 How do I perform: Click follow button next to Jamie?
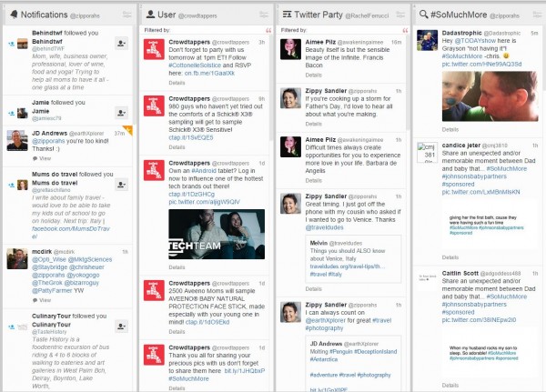pos(122,113)
